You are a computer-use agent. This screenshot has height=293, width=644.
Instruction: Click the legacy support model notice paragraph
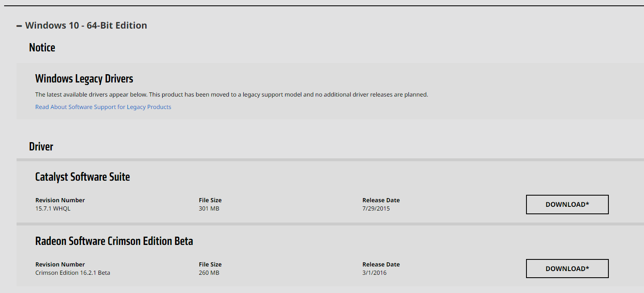tap(231, 94)
